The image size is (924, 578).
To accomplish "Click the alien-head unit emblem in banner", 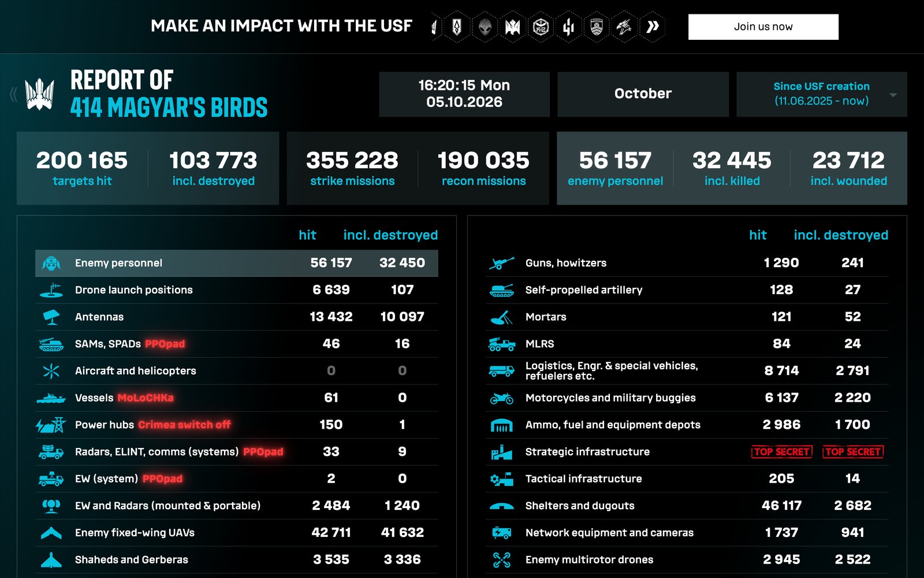I will pos(485,27).
